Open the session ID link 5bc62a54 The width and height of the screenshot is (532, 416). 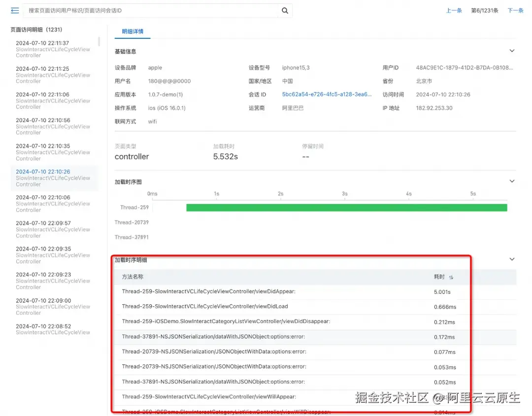coord(327,95)
